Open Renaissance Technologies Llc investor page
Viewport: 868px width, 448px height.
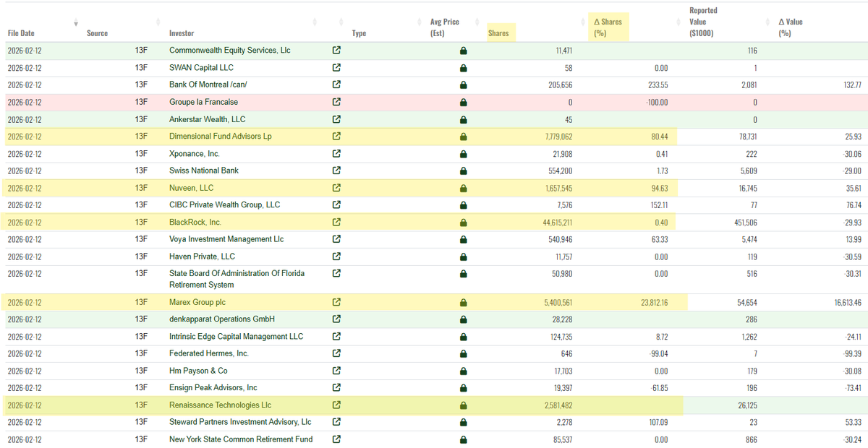tap(221, 405)
